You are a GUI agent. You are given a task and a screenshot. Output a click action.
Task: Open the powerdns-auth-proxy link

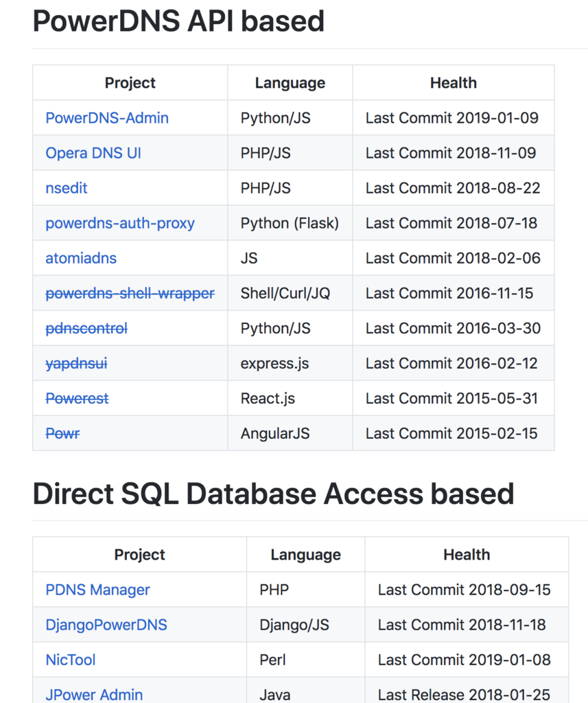[x=120, y=223]
